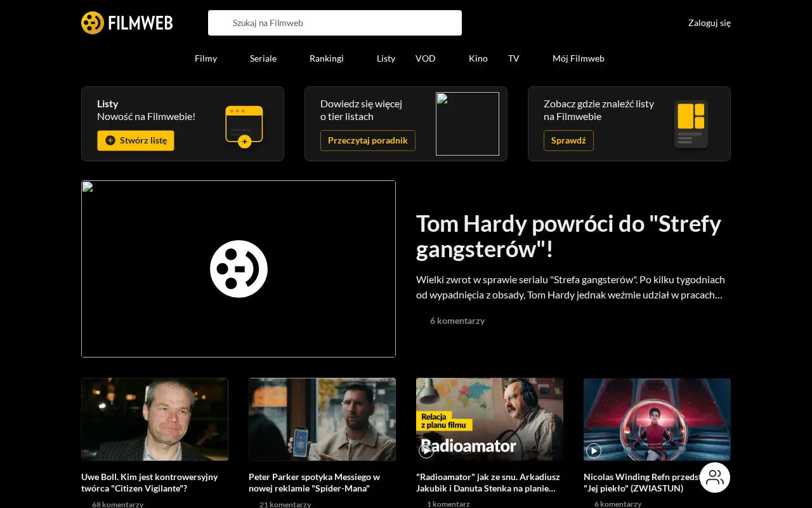Open the Rankingi menu
Viewport: 812px width, 508px height.
(327, 58)
